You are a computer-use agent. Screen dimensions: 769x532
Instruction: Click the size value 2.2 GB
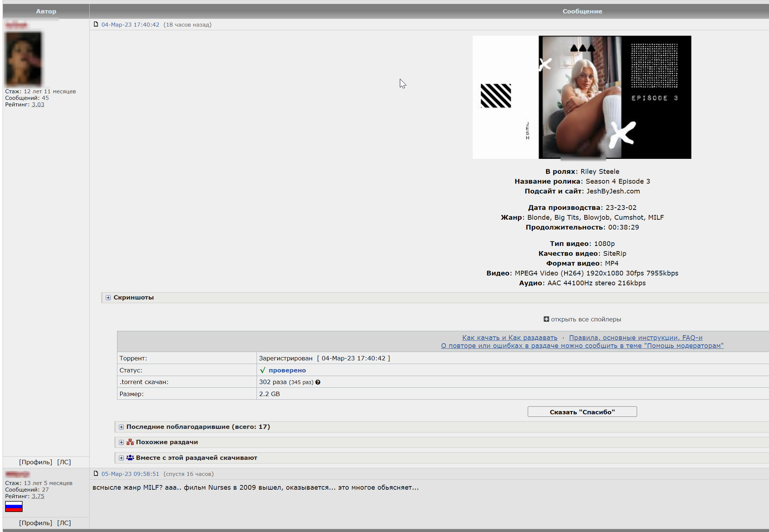click(x=270, y=394)
